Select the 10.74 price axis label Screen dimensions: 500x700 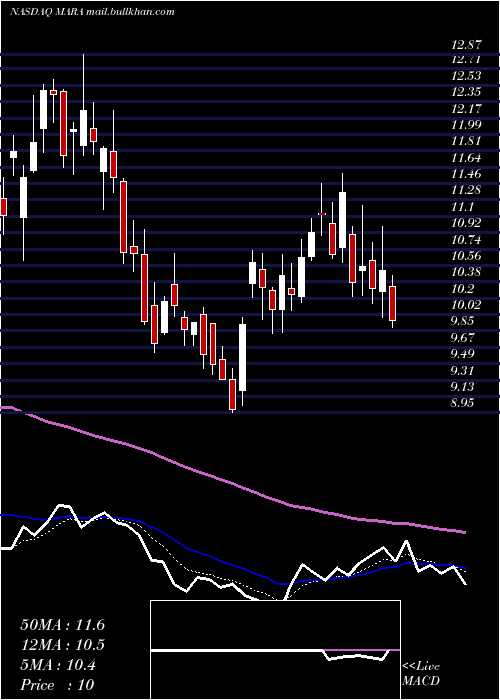coord(467,240)
